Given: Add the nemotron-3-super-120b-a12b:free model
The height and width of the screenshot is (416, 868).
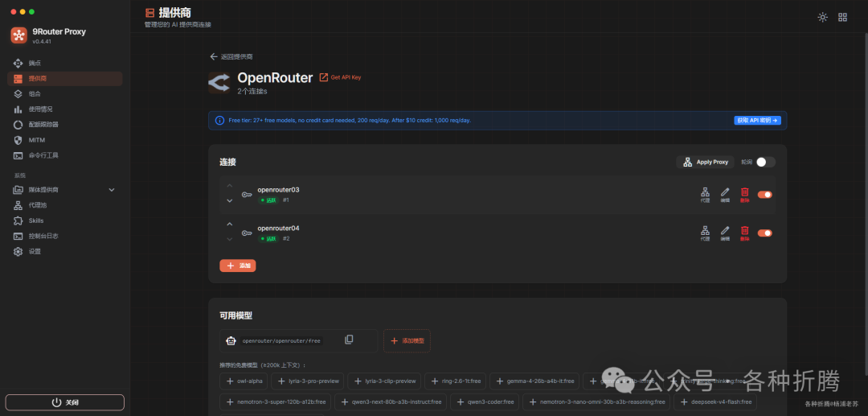Looking at the screenshot, I should click(276, 402).
